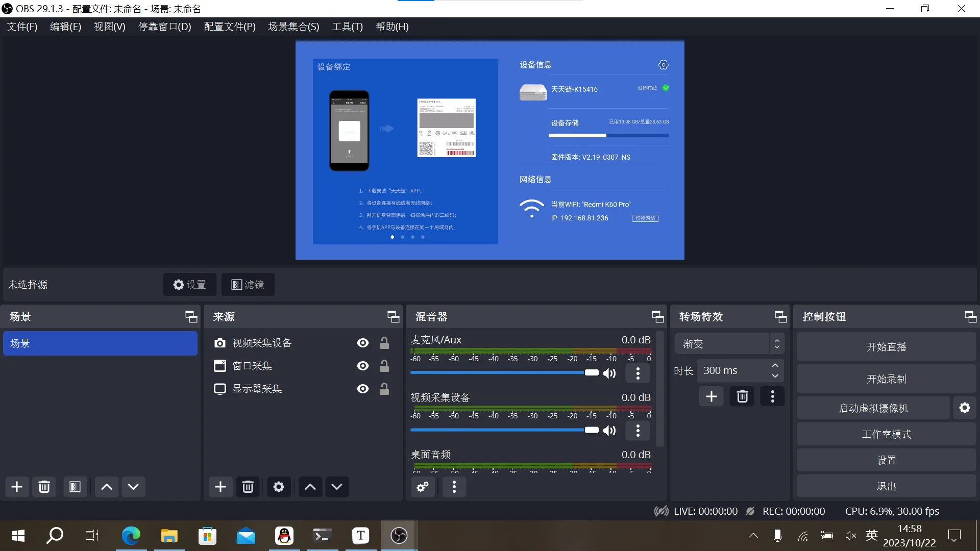This screenshot has height=551, width=980.
Task: Remove transition with trash icon
Action: coord(742,396)
